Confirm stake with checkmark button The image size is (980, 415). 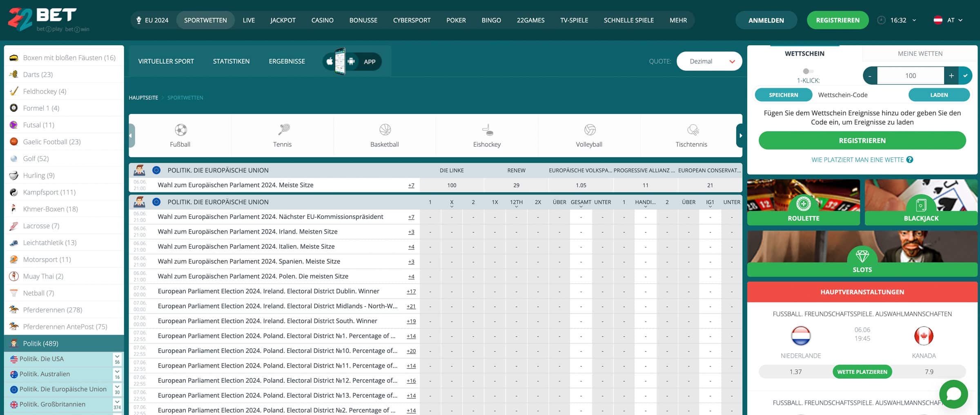[x=965, y=76]
